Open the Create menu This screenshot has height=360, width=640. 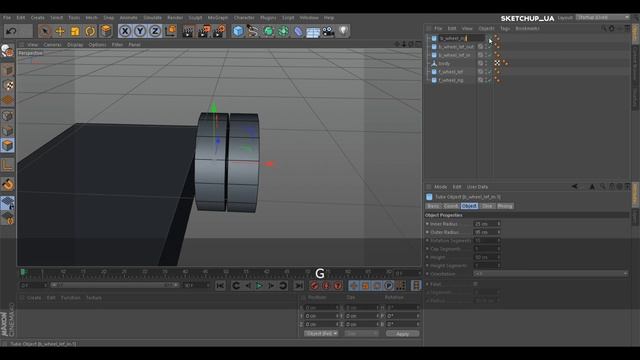(38, 18)
